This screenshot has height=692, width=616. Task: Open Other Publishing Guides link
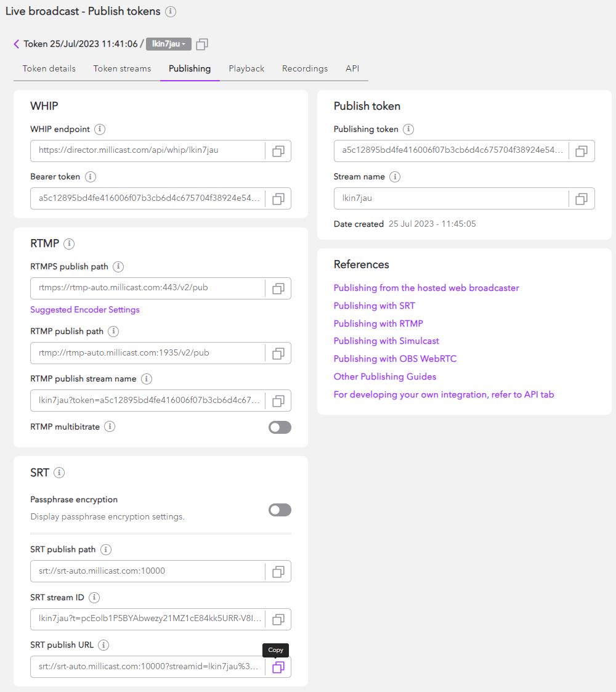(x=385, y=377)
